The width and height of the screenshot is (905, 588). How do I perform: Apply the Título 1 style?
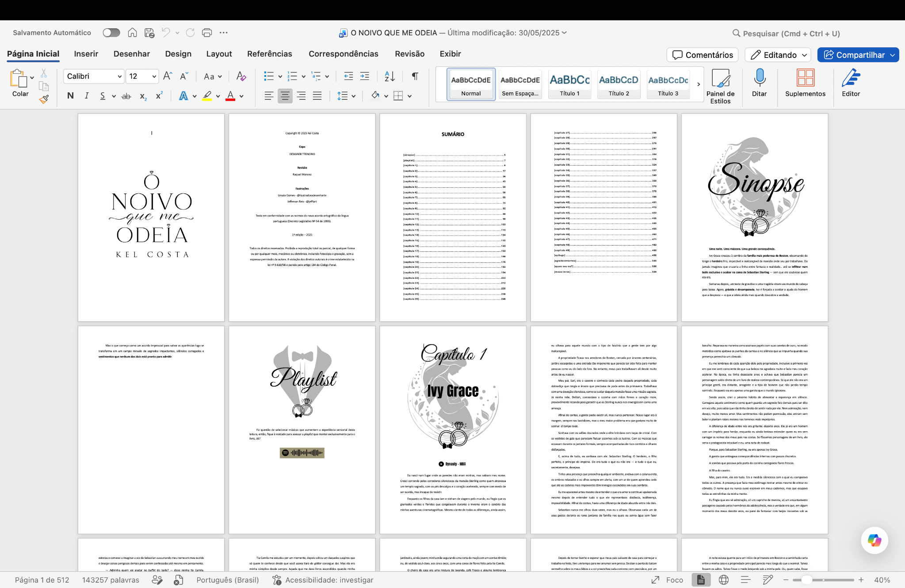pos(570,84)
